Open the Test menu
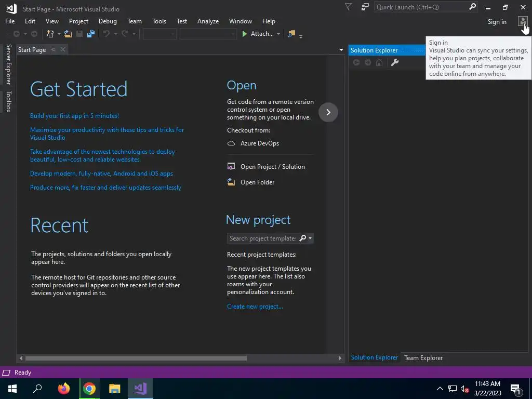The image size is (532, 399). [181, 21]
